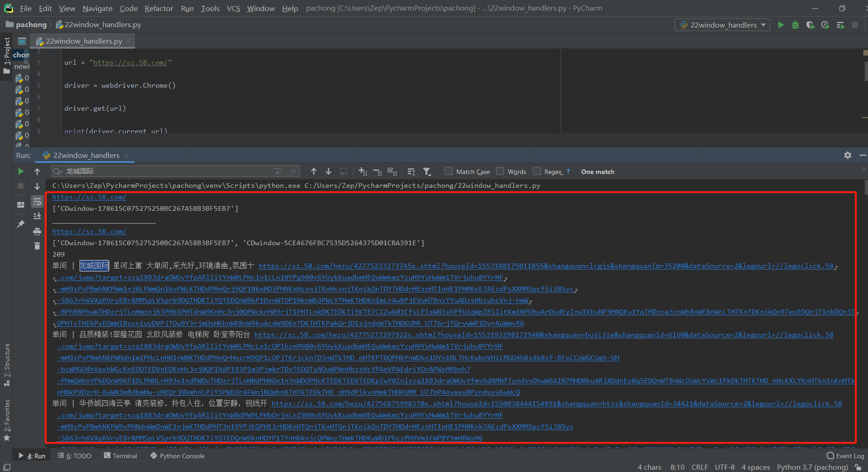Click the Python 3.7 (pachong) interpreter selector

coord(812,467)
